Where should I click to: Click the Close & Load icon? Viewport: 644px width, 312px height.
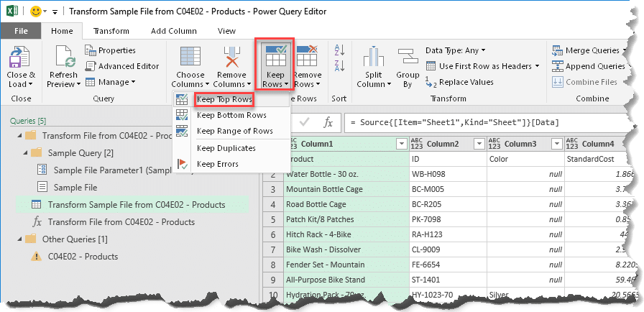pos(19,57)
